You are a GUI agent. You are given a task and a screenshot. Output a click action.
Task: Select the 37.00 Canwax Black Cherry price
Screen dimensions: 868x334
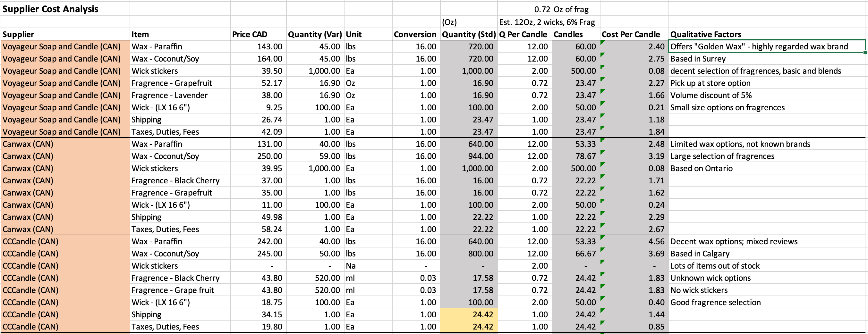coord(259,180)
